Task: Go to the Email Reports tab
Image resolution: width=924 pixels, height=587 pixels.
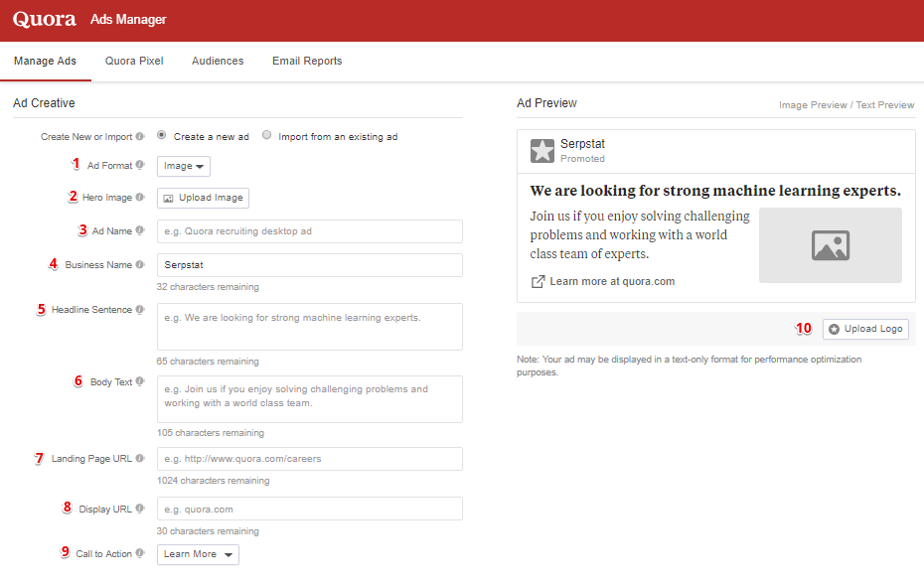Action: coord(307,61)
